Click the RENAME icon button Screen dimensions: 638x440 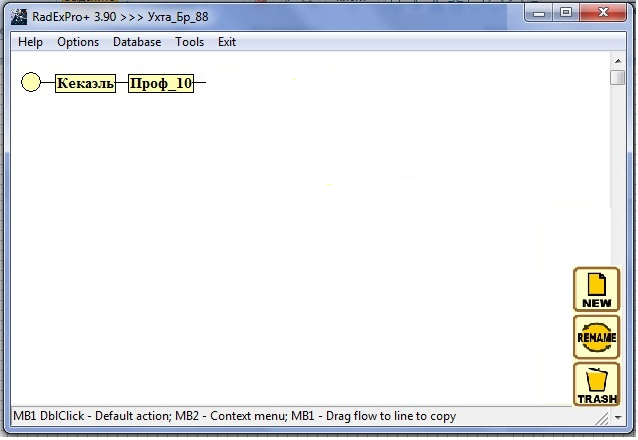(x=596, y=337)
